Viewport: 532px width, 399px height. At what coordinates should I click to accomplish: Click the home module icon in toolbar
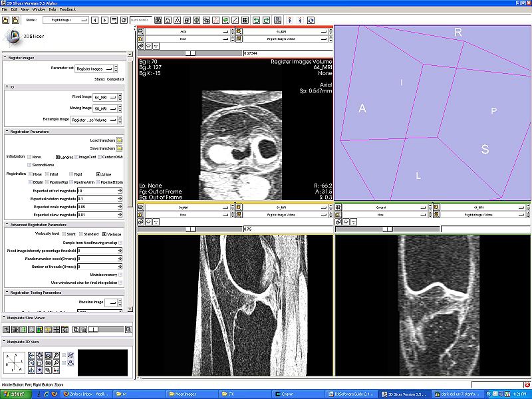point(168,21)
